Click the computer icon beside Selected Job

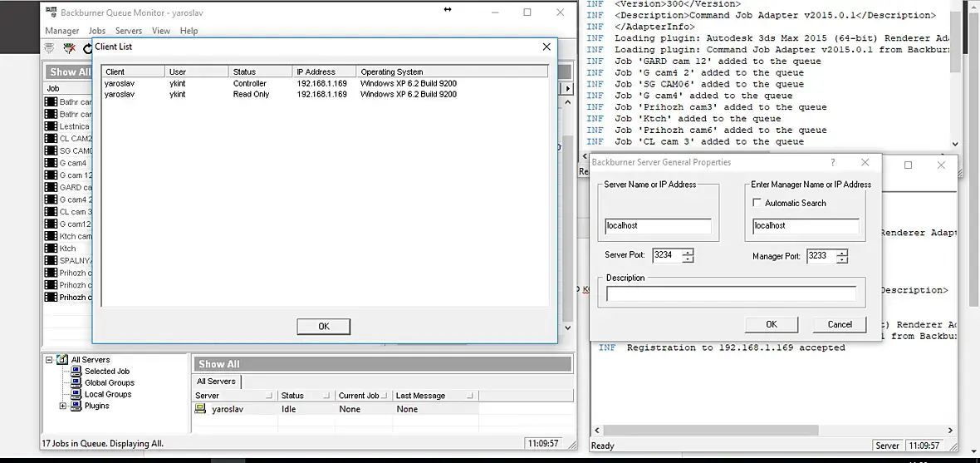pos(76,371)
